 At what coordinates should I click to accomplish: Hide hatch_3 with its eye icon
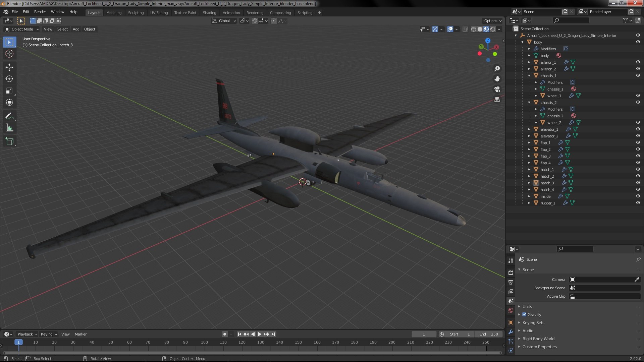click(x=638, y=183)
